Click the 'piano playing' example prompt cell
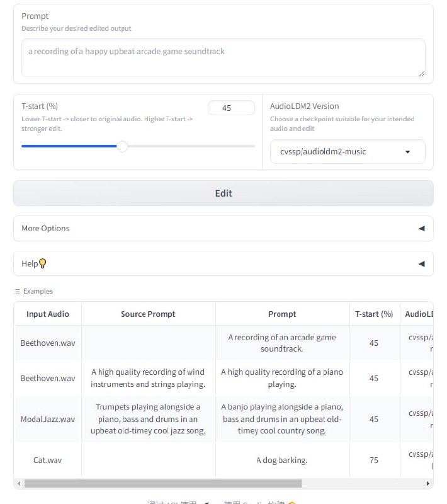447x504 pixels. [x=282, y=378]
